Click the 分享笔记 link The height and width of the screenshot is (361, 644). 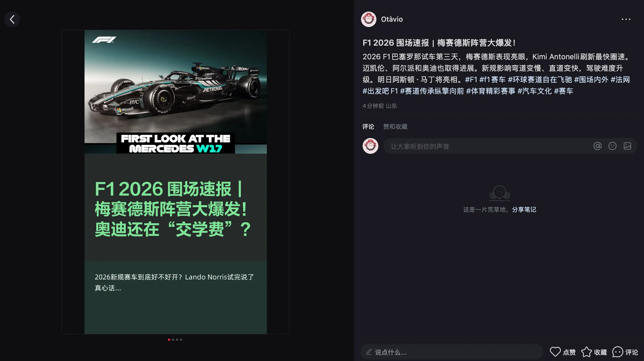(x=524, y=210)
